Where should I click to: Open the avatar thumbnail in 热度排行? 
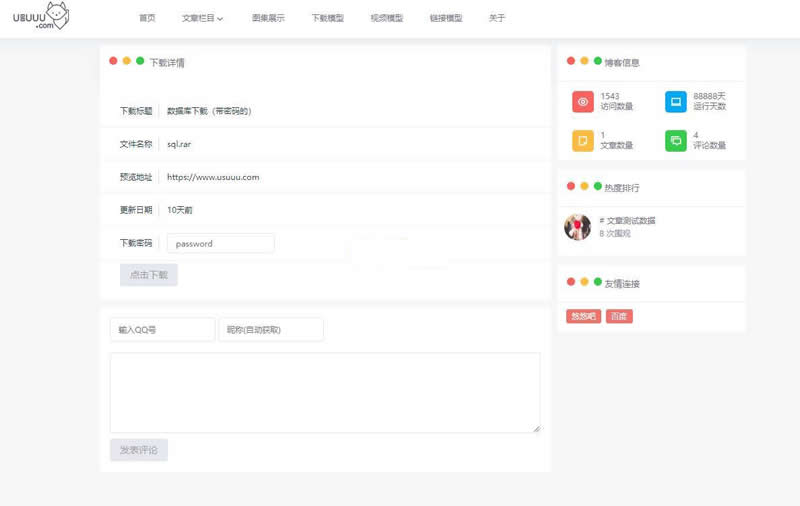[x=577, y=227]
